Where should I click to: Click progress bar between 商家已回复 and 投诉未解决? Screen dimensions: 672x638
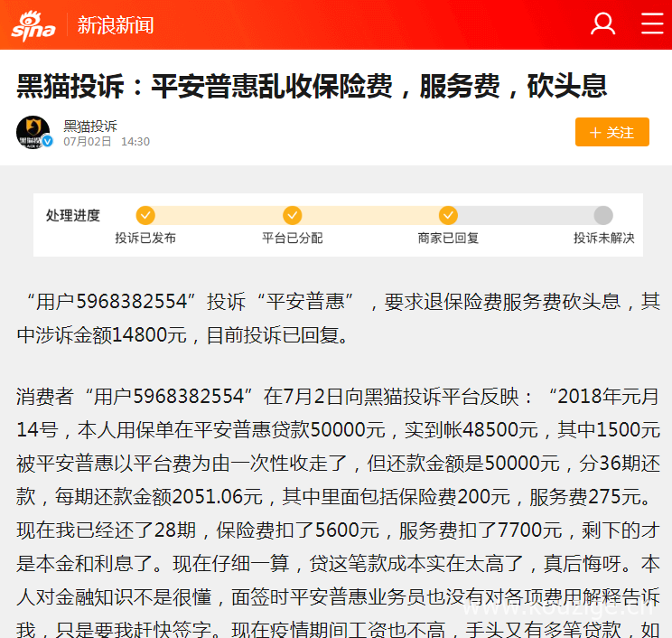coord(526,215)
